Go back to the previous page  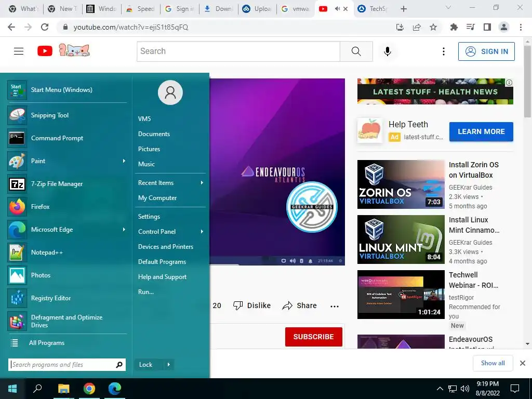11,27
